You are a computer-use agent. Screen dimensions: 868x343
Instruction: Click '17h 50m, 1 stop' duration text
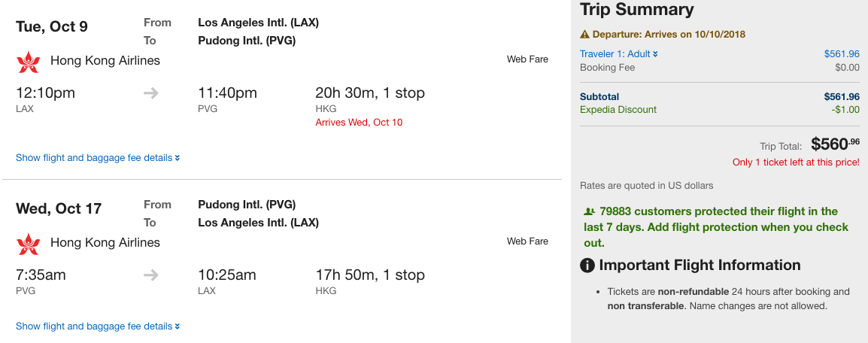(x=370, y=275)
